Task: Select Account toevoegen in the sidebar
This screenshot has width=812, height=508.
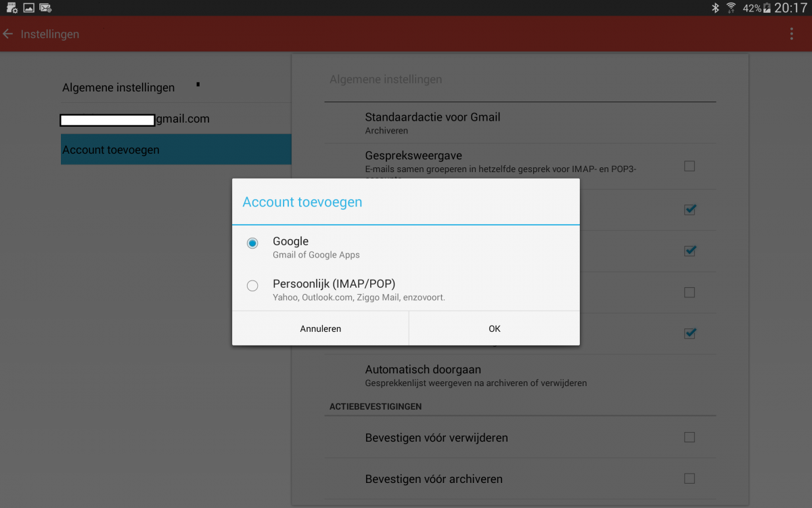Action: (176, 150)
